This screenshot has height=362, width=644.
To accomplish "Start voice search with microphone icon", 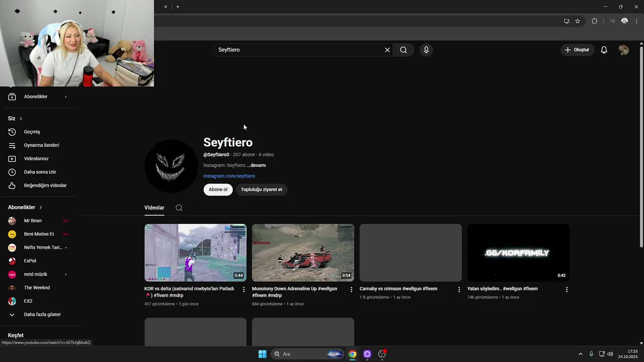I will (426, 50).
